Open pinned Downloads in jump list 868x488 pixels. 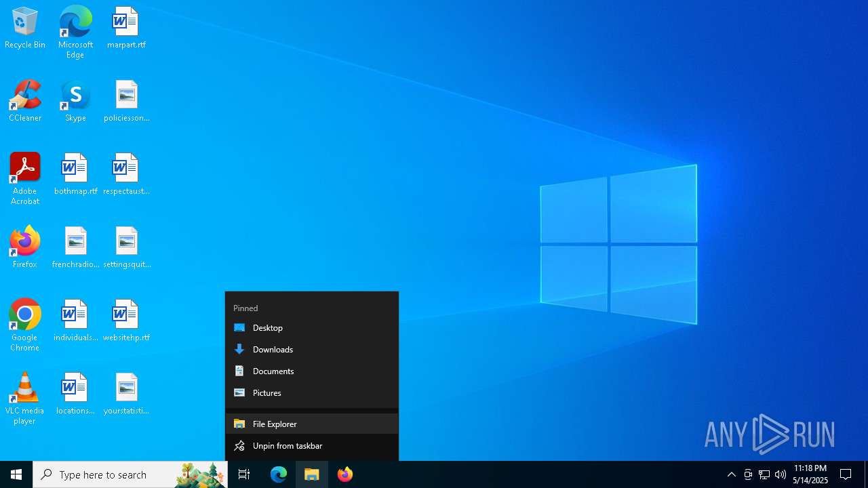coord(312,349)
